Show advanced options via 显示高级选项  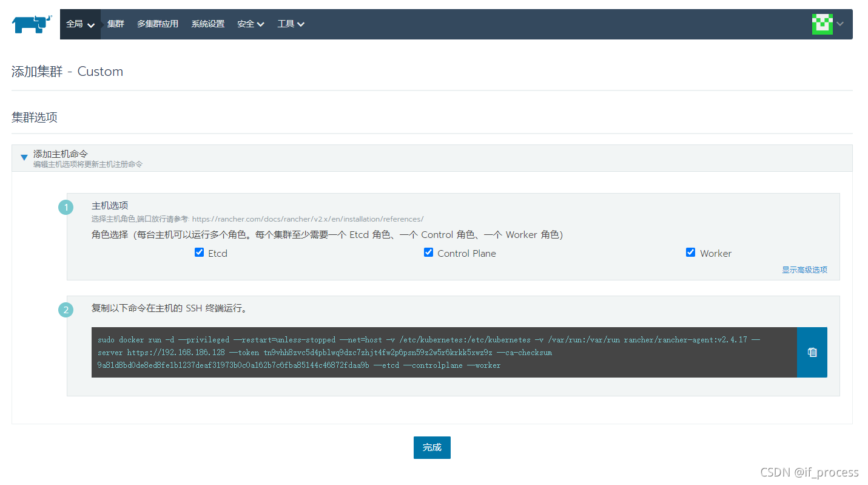pyautogui.click(x=804, y=270)
